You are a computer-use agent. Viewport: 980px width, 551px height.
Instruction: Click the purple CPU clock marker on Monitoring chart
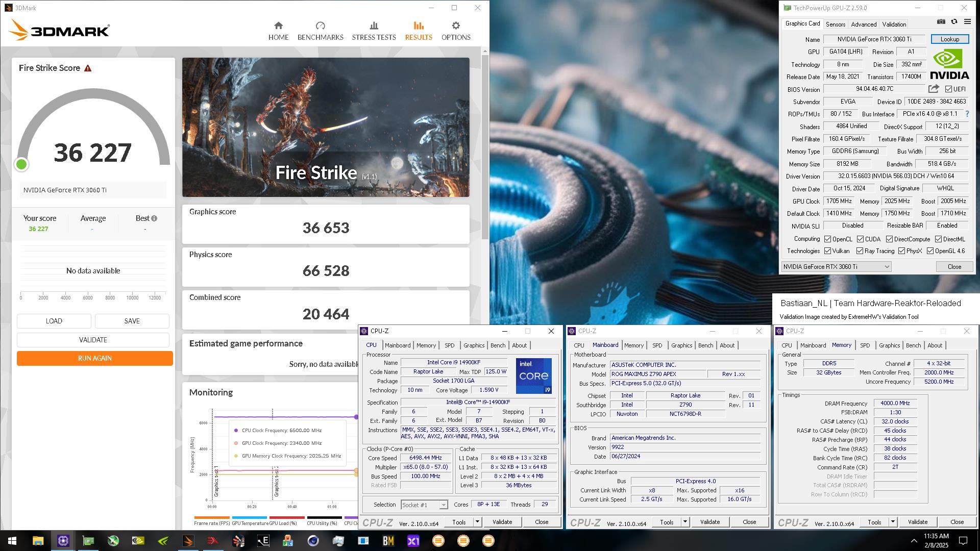pos(357,417)
